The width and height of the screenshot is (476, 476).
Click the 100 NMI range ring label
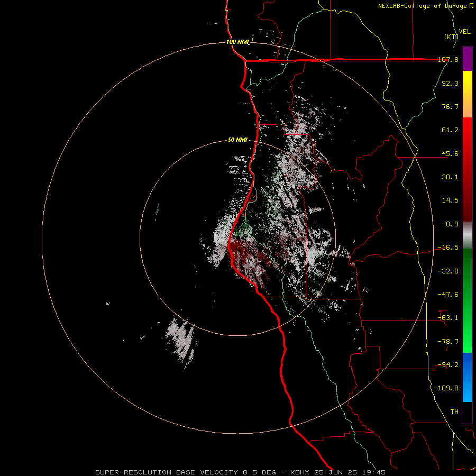[237, 42]
